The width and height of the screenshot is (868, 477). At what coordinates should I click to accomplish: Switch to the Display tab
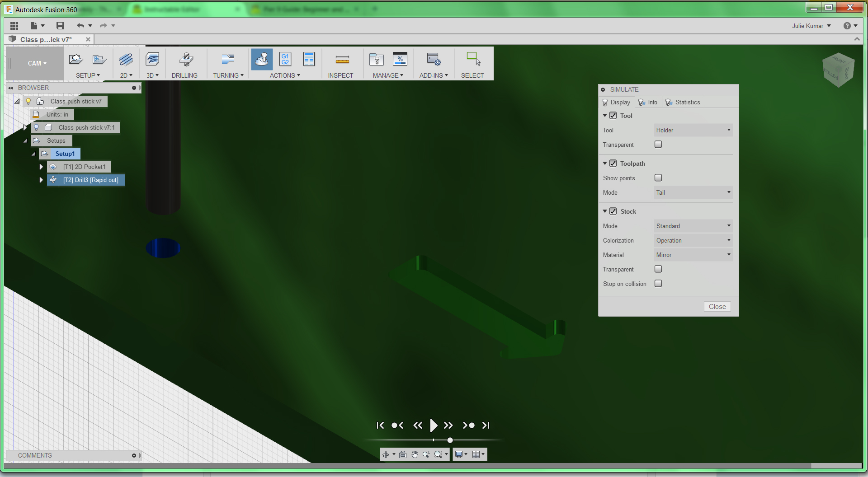[616, 103]
